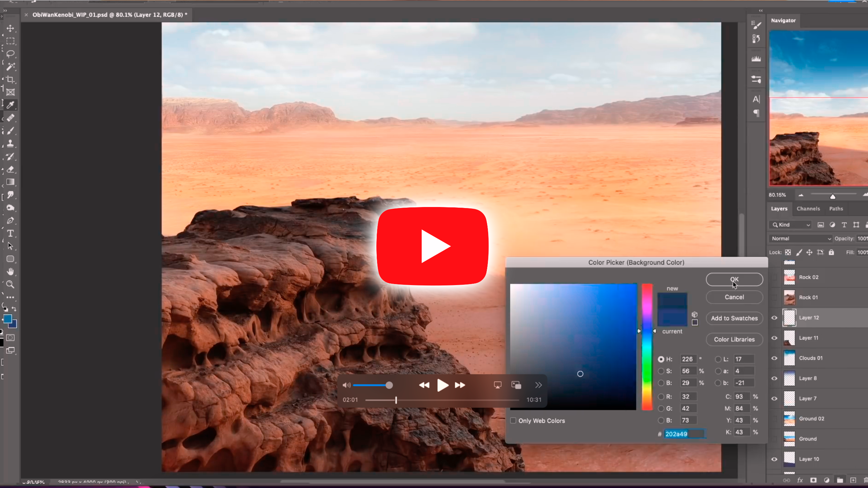868x488 pixels.
Task: Select the Hand tool
Action: [10, 271]
